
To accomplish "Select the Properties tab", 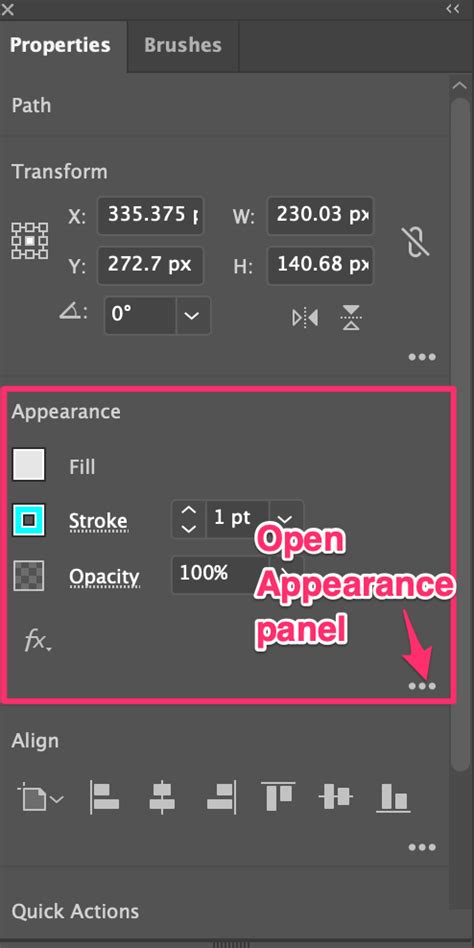I will pos(60,45).
